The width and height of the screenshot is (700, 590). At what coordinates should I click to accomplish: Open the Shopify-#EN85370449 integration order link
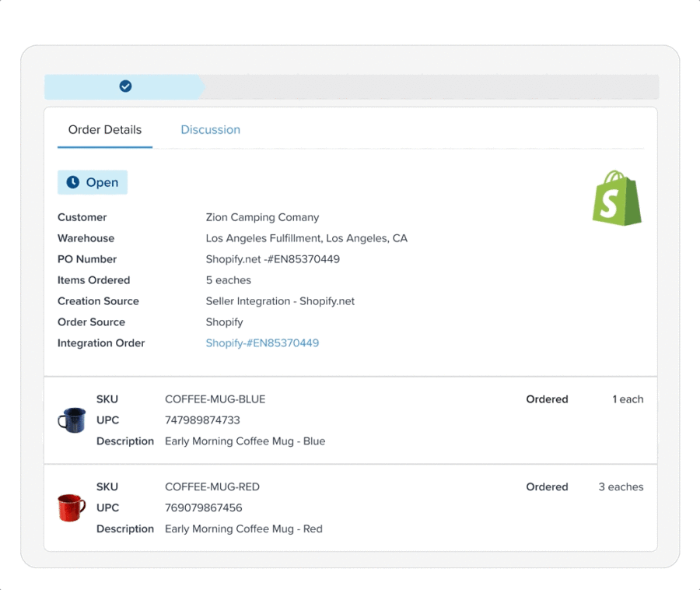click(263, 342)
